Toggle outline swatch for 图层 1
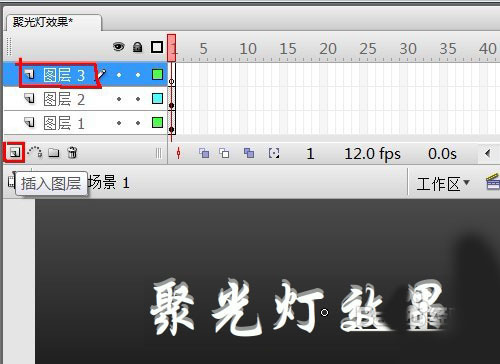This screenshot has width=500, height=364. pos(157,122)
